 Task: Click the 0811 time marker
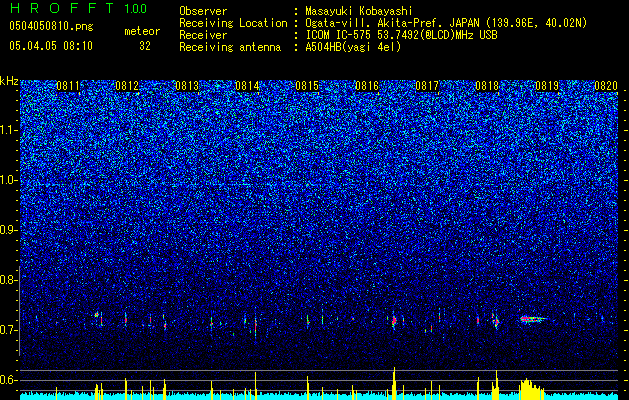coord(68,86)
